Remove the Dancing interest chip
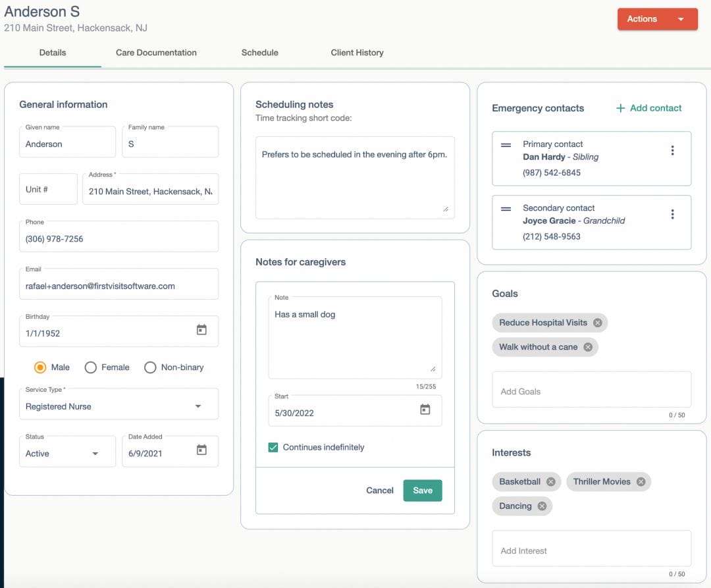The height and width of the screenshot is (588, 711). 543,506
